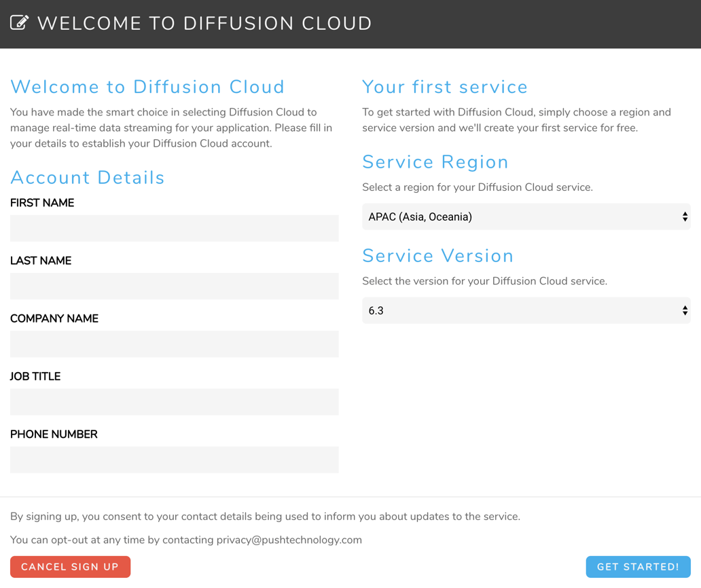
Task: Click the region selector stepper arrows
Action: point(685,217)
